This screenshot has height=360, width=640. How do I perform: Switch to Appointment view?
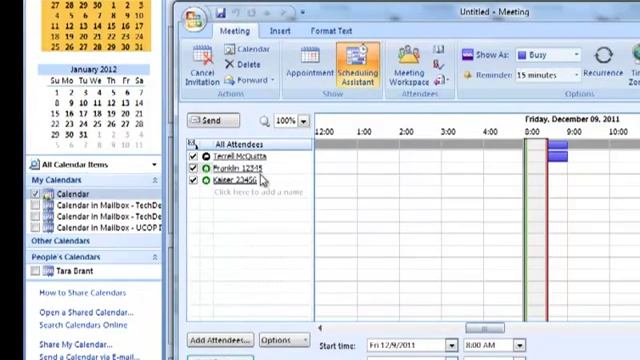coord(310,62)
